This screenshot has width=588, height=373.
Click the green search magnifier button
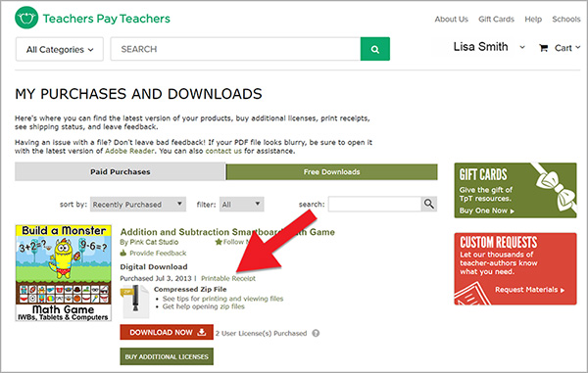coord(375,49)
